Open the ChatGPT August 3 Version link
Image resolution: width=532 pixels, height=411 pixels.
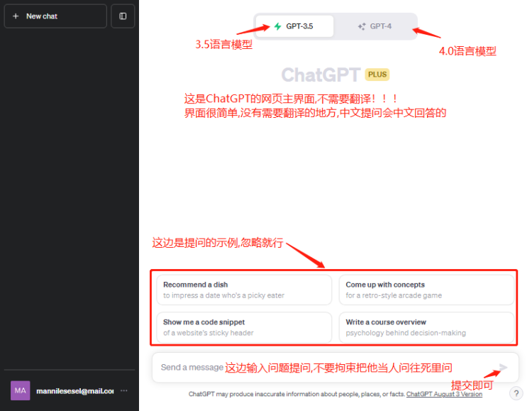(444, 394)
